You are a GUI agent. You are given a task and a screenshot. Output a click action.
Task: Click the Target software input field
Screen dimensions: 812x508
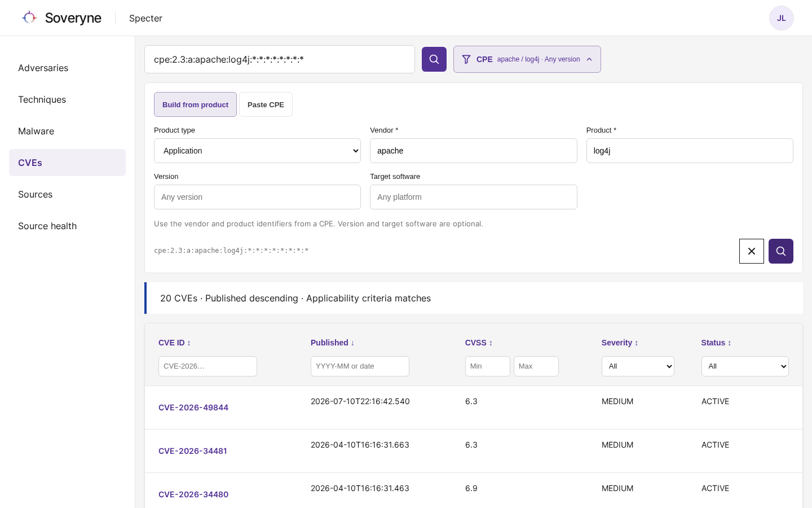474,197
